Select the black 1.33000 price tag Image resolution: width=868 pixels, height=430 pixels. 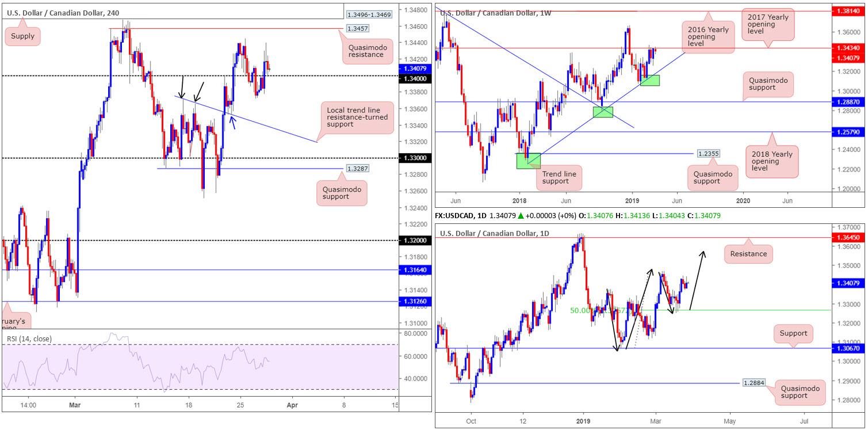[416, 158]
